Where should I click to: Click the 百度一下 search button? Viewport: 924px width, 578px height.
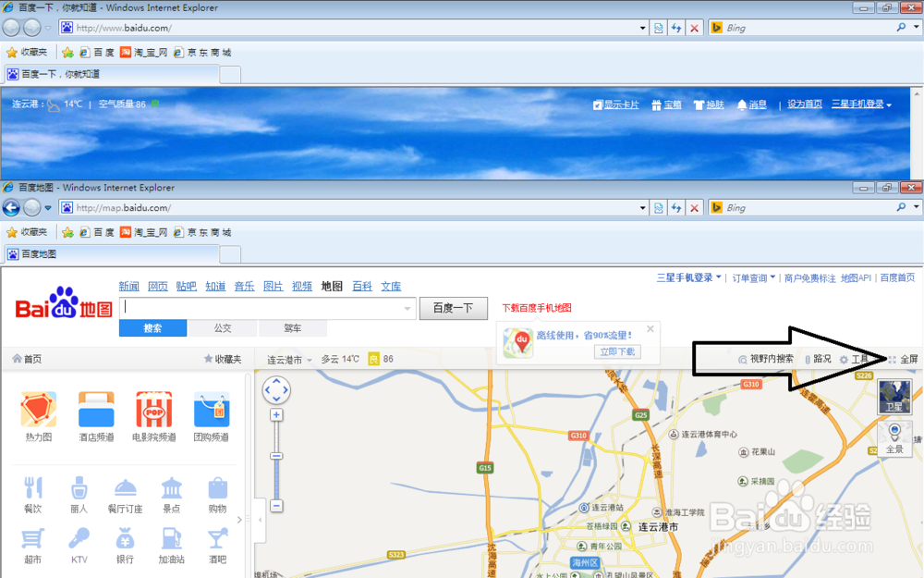click(453, 308)
